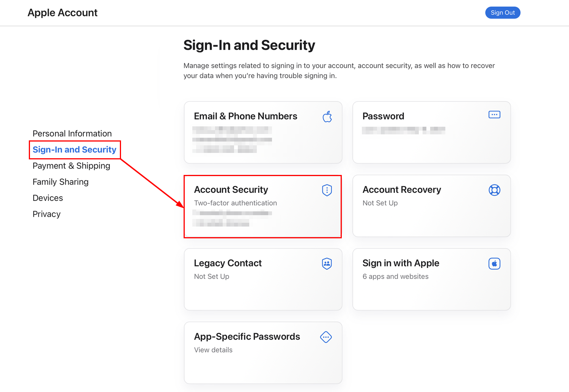Viewport: 569px width, 392px height.
Task: Click the diamond icon for App-Specific Passwords
Action: (326, 337)
